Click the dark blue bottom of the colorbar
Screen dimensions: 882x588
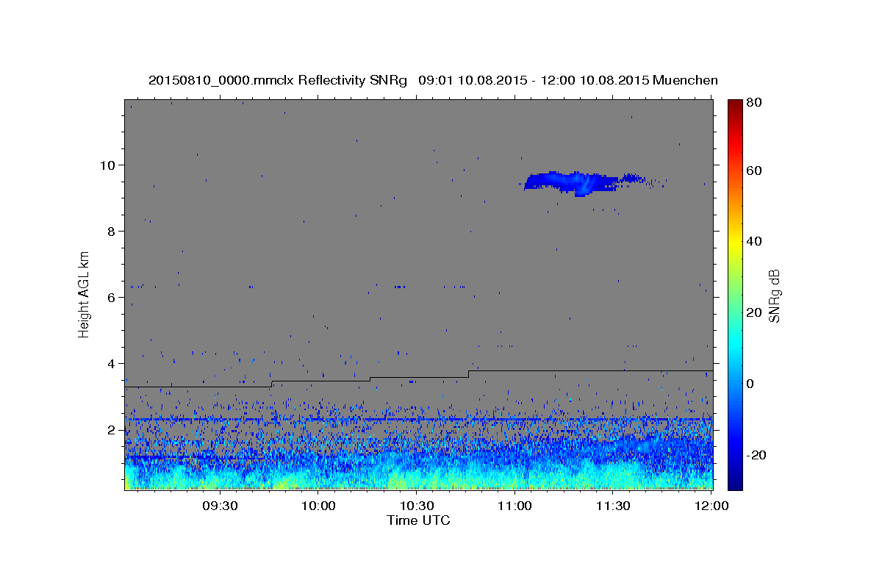click(x=735, y=484)
